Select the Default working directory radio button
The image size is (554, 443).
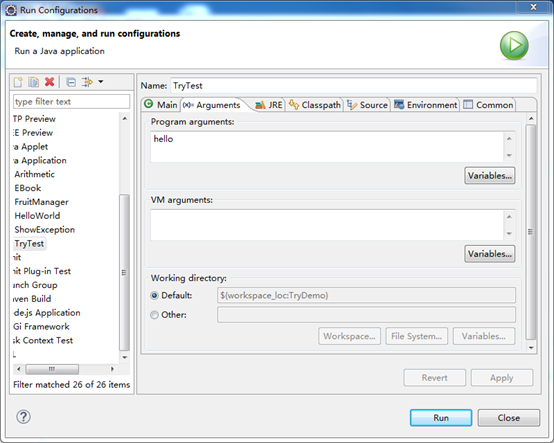(x=154, y=295)
